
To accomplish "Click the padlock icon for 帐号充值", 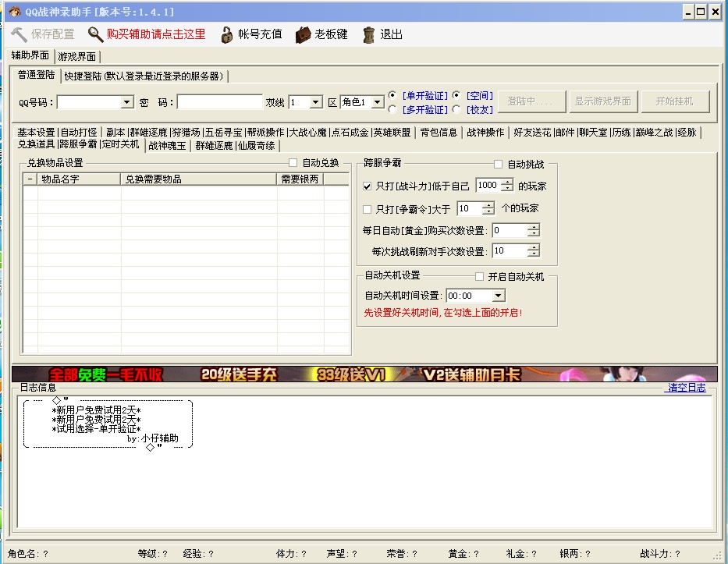I will click(x=226, y=34).
